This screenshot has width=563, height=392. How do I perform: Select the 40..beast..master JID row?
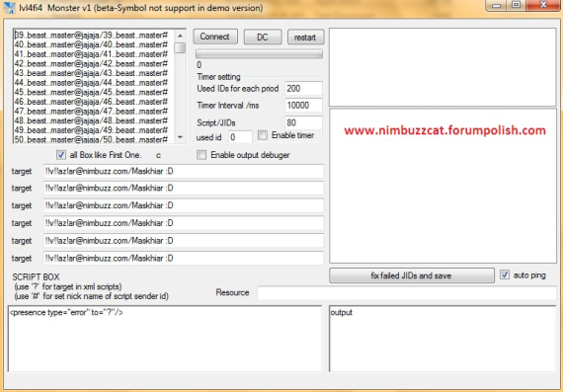91,44
